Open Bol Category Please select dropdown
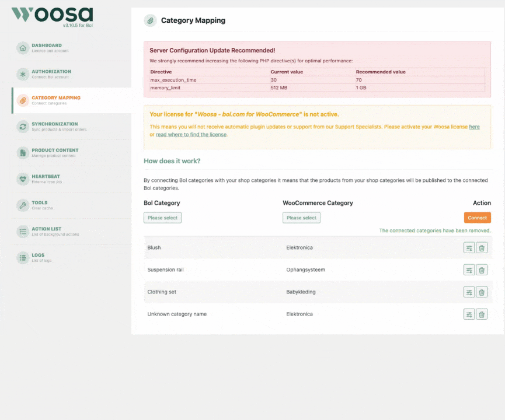This screenshot has width=505, height=420. [162, 218]
